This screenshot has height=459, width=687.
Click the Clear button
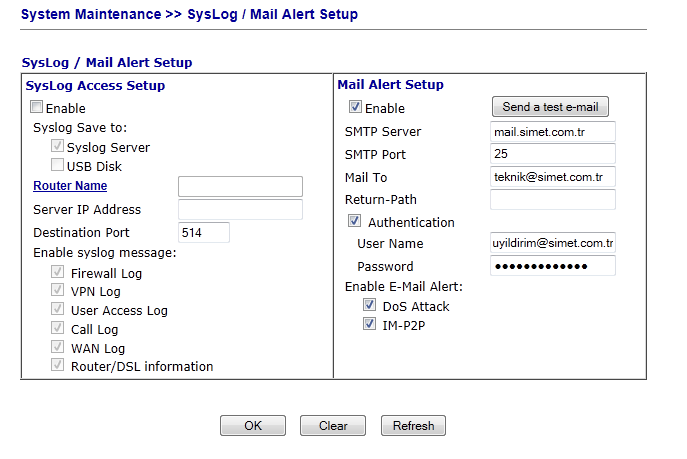click(333, 426)
